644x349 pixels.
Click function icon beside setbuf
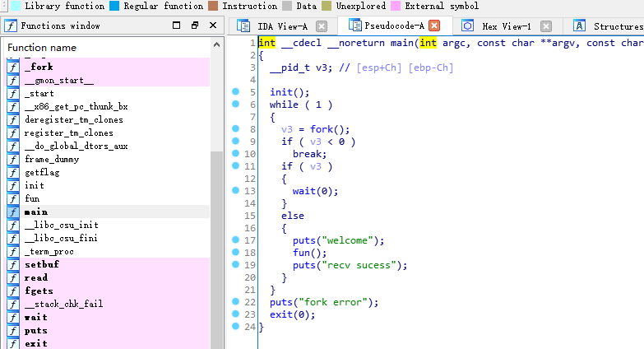pyautogui.click(x=13, y=264)
